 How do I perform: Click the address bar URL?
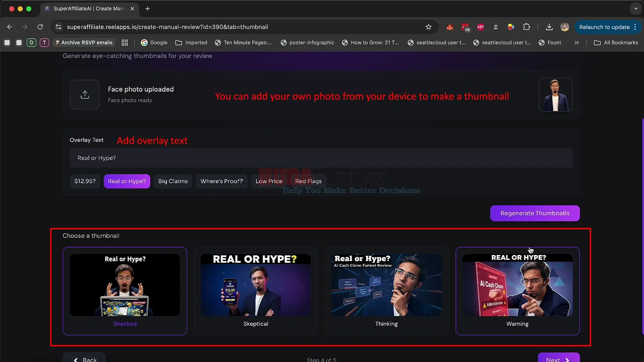[167, 27]
